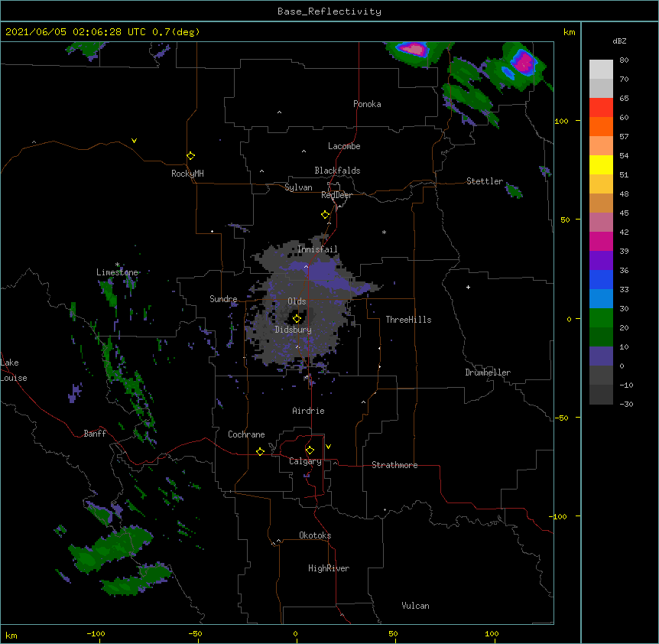This screenshot has width=659, height=644.
Task: Click the RockyMH label
Action: tap(187, 174)
